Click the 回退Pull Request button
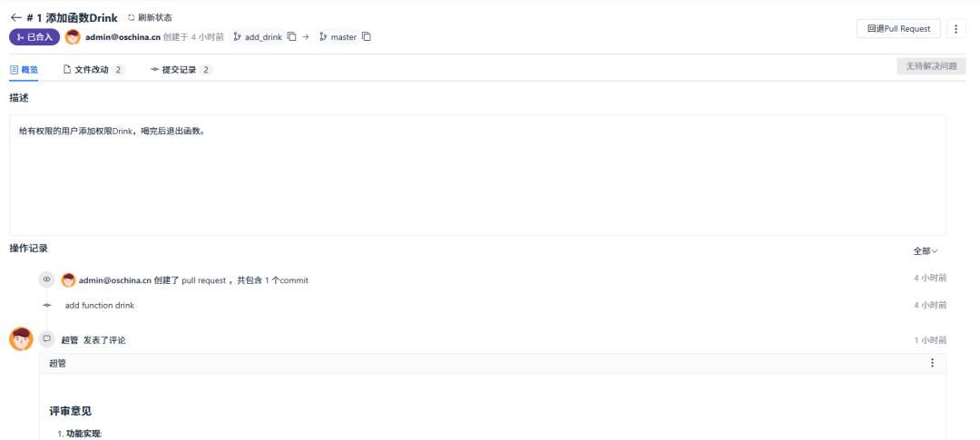This screenshot has width=980, height=440. pyautogui.click(x=898, y=29)
